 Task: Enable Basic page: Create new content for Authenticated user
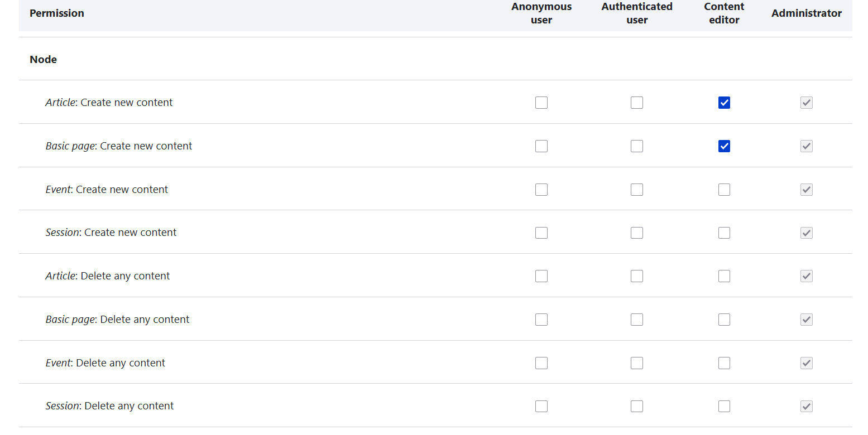636,146
